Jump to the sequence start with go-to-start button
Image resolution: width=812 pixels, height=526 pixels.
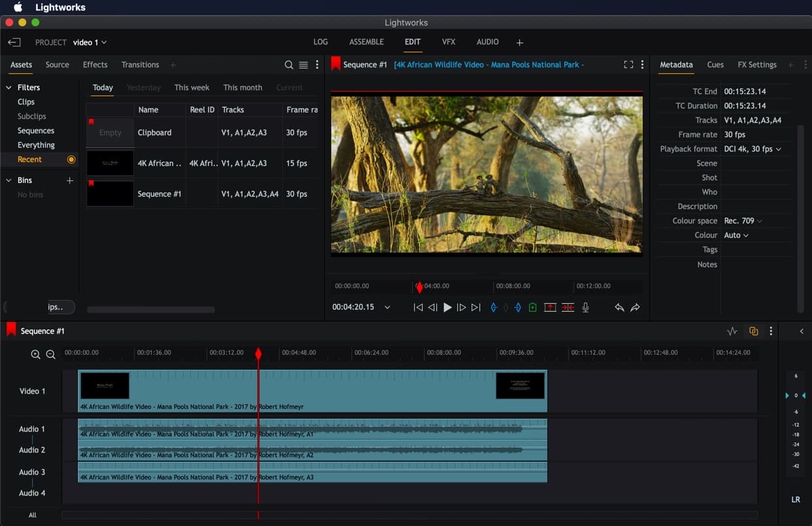(418, 307)
